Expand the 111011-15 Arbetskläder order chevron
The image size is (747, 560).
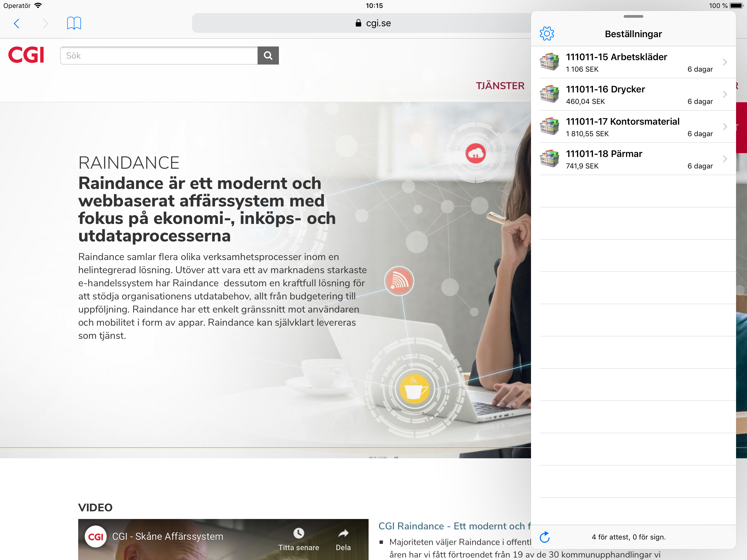tap(725, 62)
